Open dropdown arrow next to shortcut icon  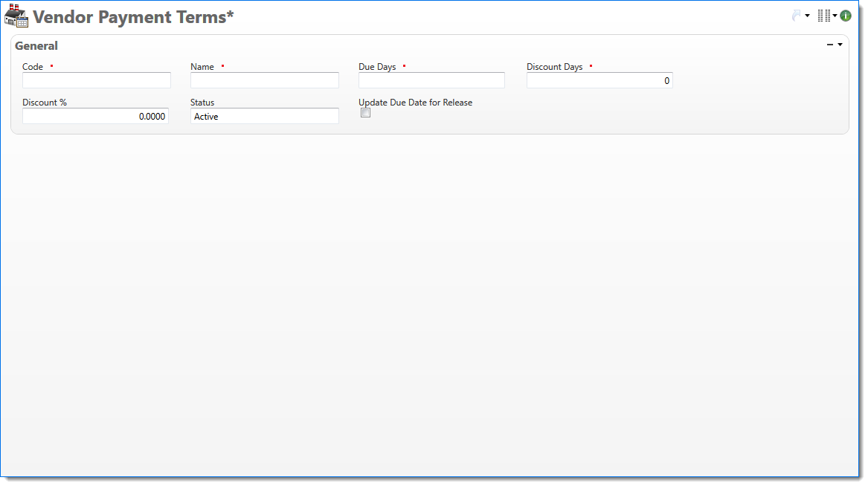click(x=808, y=16)
